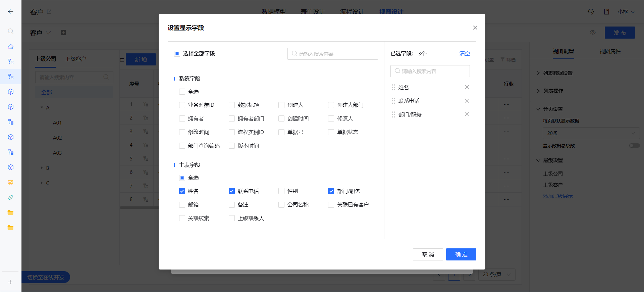This screenshot has height=292, width=644.
Task: Click 添加层级展示 link
Action: pos(558,196)
